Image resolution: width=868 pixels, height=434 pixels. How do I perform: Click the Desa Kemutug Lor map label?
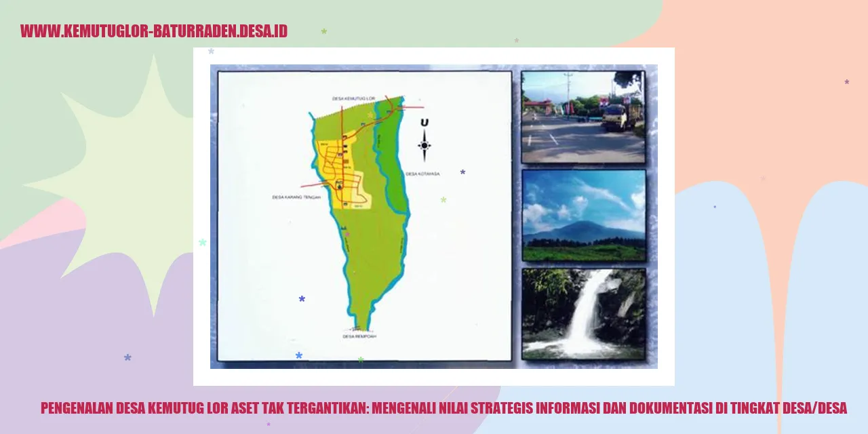pos(353,98)
